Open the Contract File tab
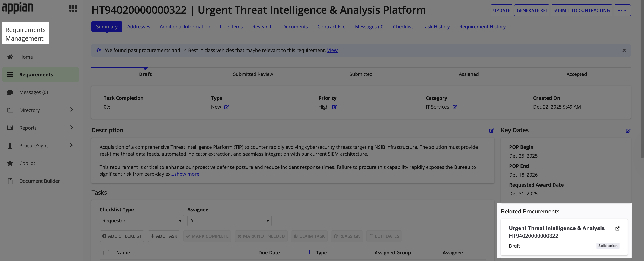The image size is (644, 261). tap(331, 26)
